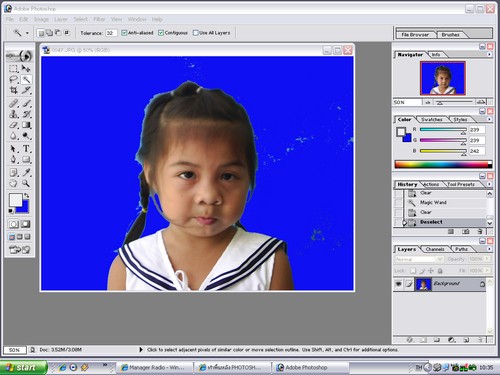Select the Crop tool
This screenshot has height=375, width=500.
(13, 90)
